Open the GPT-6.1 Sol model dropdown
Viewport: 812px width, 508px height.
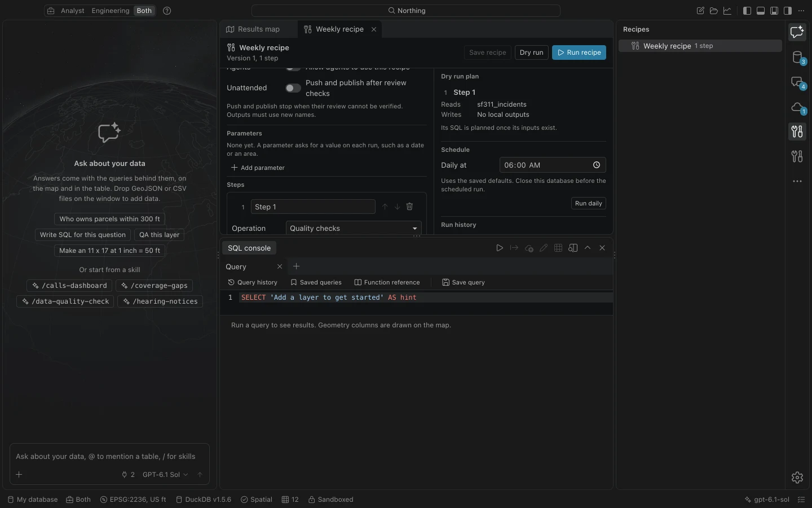(165, 475)
